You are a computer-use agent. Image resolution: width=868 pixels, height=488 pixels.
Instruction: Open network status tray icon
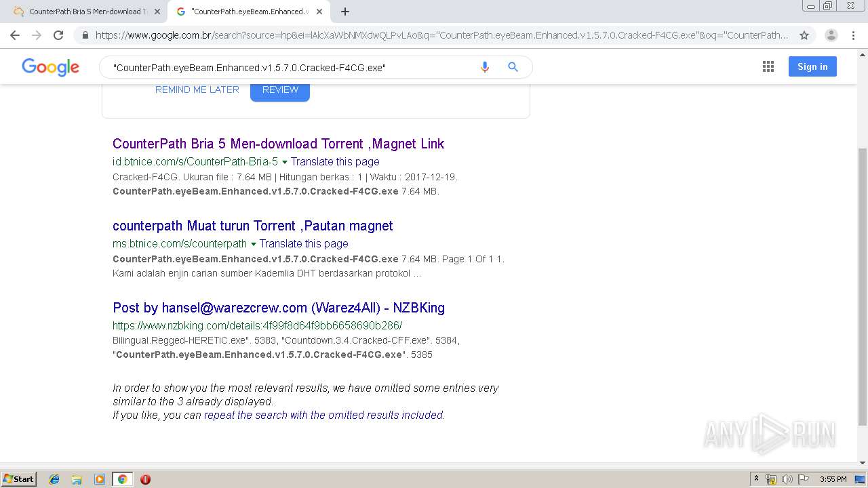click(771, 479)
